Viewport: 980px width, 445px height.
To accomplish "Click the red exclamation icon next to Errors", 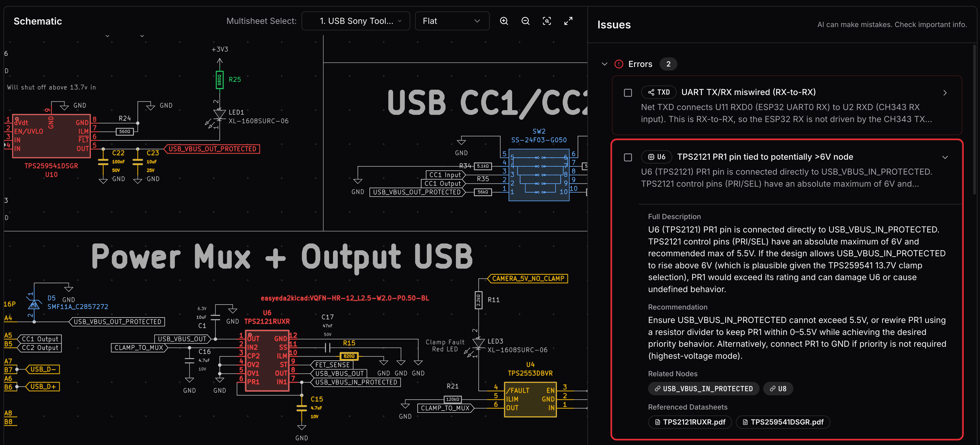I will 619,64.
